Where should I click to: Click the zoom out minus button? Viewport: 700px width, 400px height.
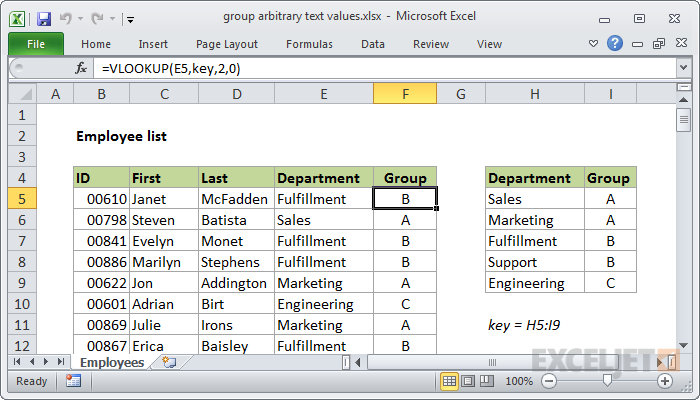548,381
